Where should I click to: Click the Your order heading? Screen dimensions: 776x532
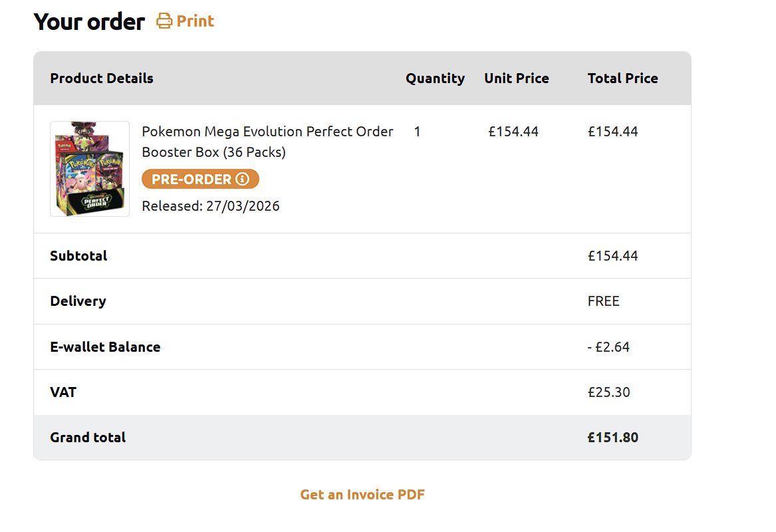89,22
